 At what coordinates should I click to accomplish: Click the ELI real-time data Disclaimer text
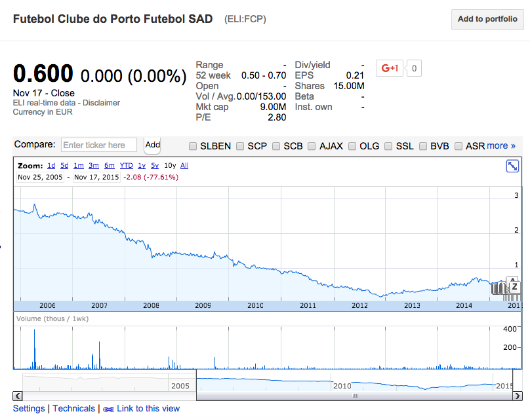pos(66,103)
